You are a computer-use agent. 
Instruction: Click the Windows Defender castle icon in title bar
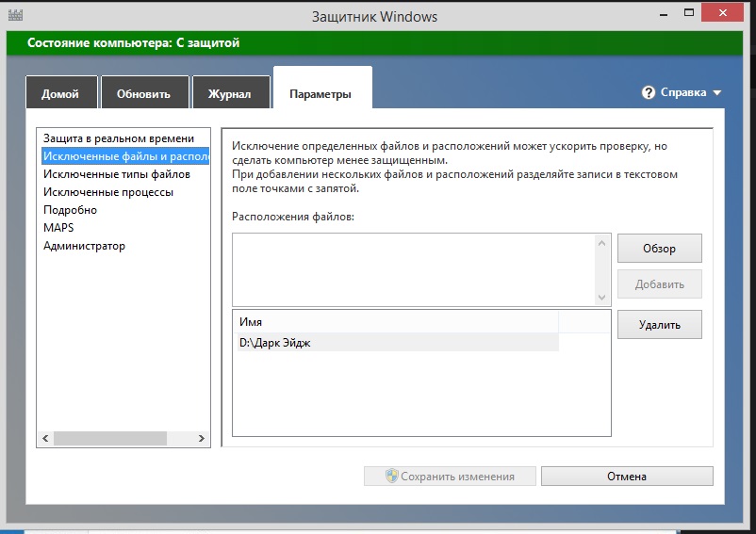click(x=15, y=14)
